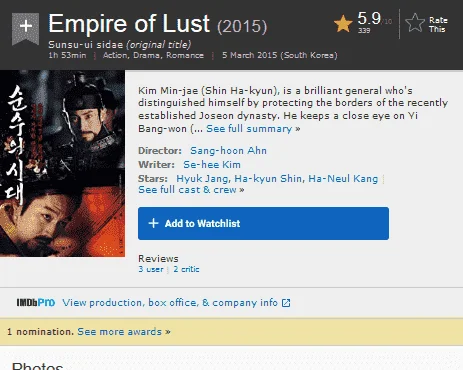Click the watchlist ribbon plus icon
Viewport: 463px width, 370px height.
tap(26, 28)
